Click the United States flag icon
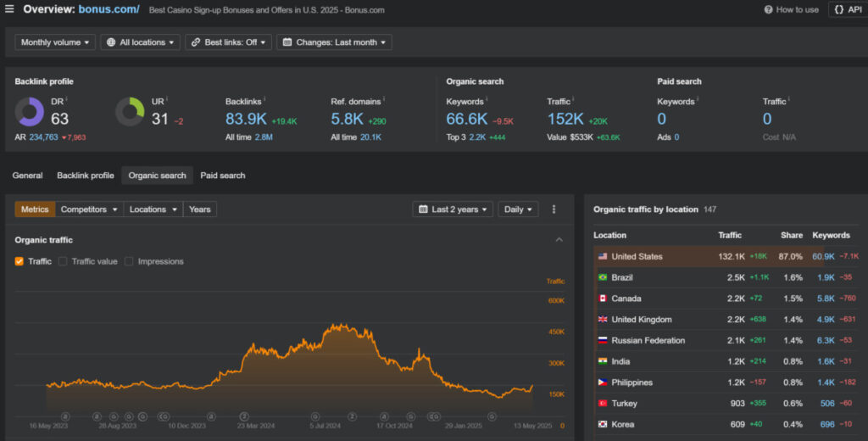Viewport: 868px width, 441px height. 602,256
